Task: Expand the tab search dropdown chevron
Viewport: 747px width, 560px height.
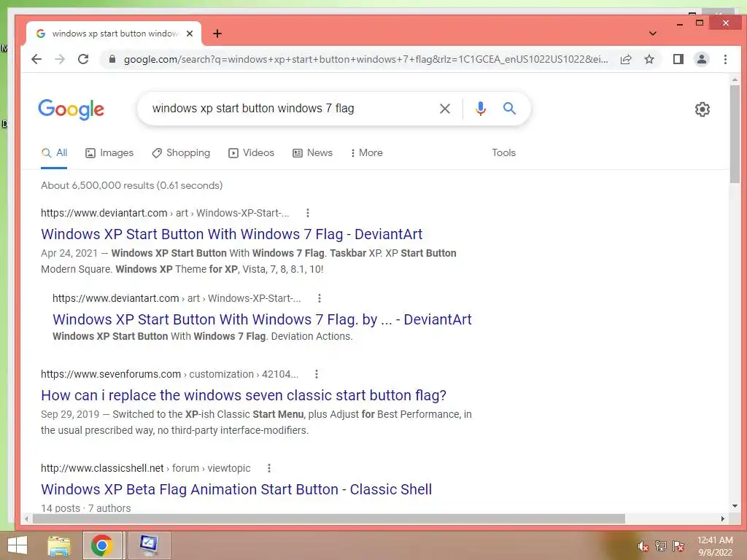Action: click(x=653, y=34)
